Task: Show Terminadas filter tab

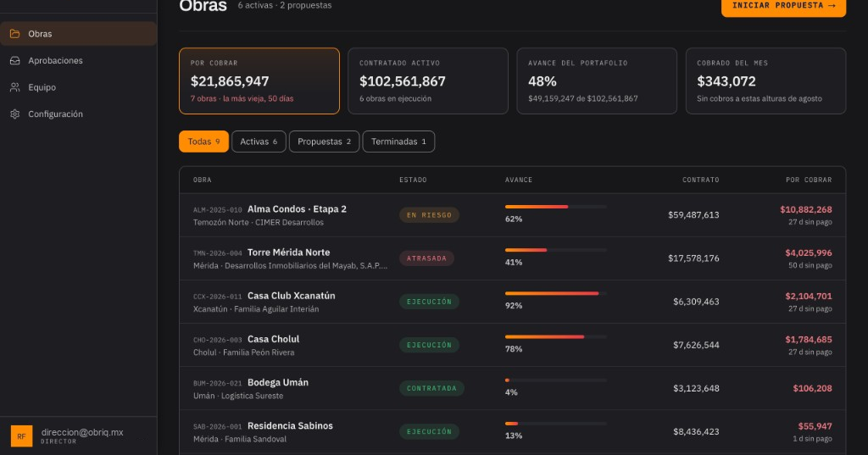Action: point(398,141)
